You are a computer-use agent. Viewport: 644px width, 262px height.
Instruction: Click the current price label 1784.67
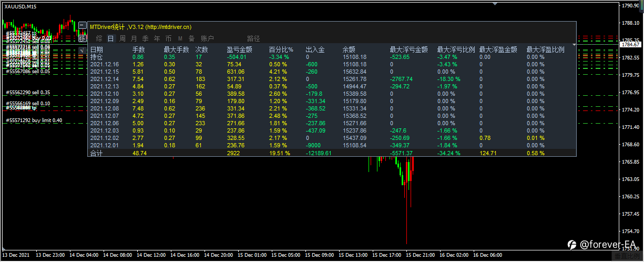point(629,45)
